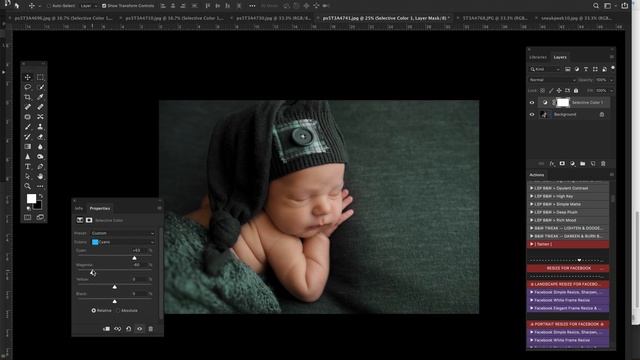The height and width of the screenshot is (360, 640).
Task: Select the Rectangular Marquee tool
Action: [40, 77]
